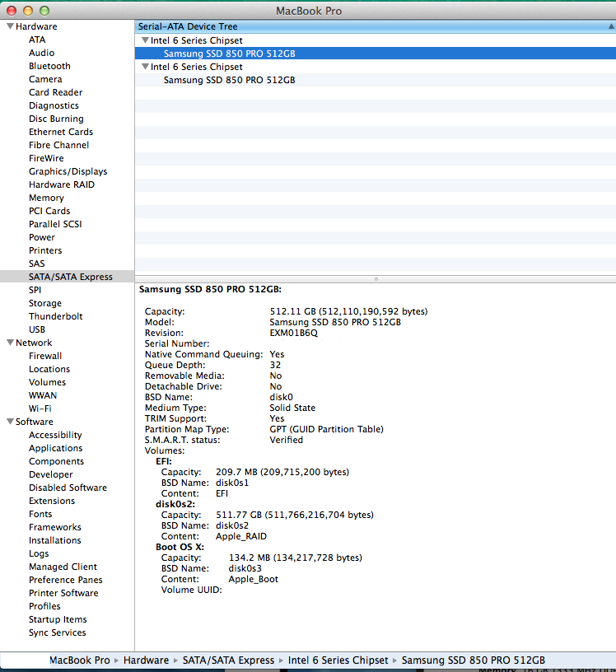The width and height of the screenshot is (616, 672).
Task: Collapse second Intel 6 Series Chipset row
Action: tap(145, 67)
